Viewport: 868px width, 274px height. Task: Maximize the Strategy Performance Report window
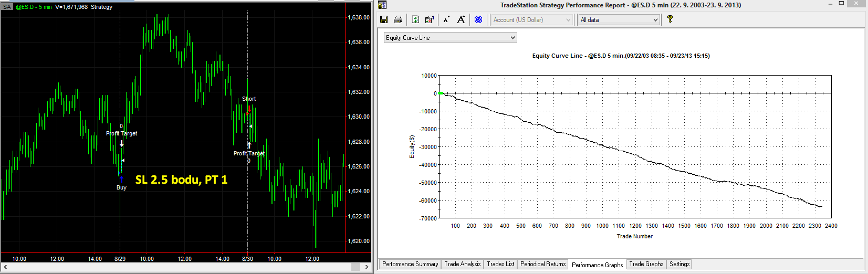841,4
